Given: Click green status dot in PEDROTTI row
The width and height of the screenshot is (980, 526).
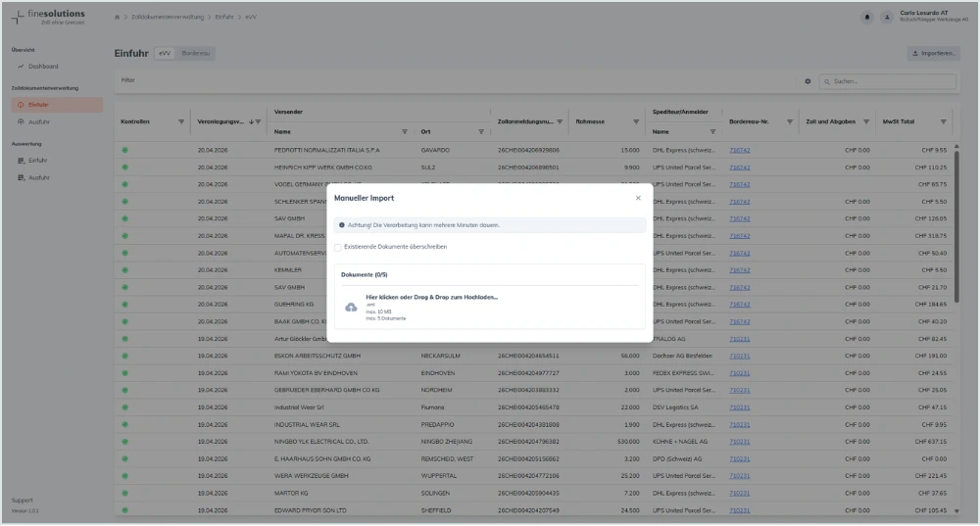Looking at the screenshot, I should coord(125,151).
